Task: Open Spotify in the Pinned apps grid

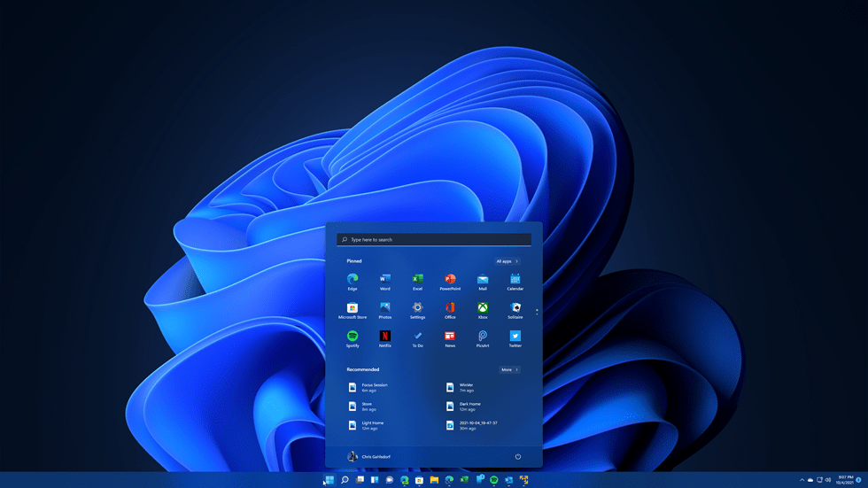Action: click(x=353, y=338)
